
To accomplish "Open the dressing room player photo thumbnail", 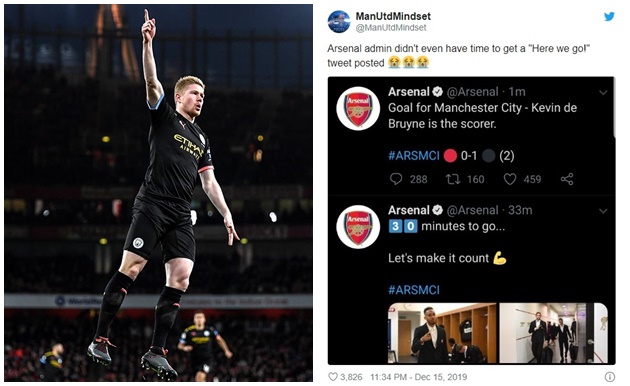I will [442, 333].
